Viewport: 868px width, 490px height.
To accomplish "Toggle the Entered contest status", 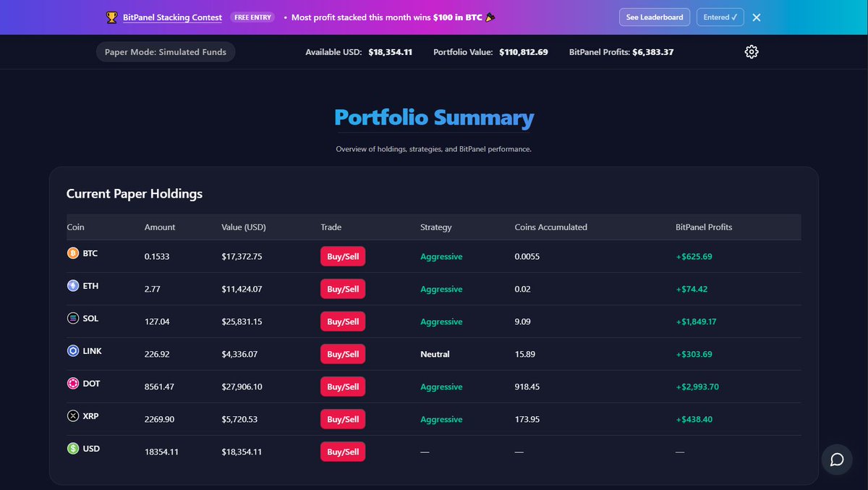I will pyautogui.click(x=720, y=17).
